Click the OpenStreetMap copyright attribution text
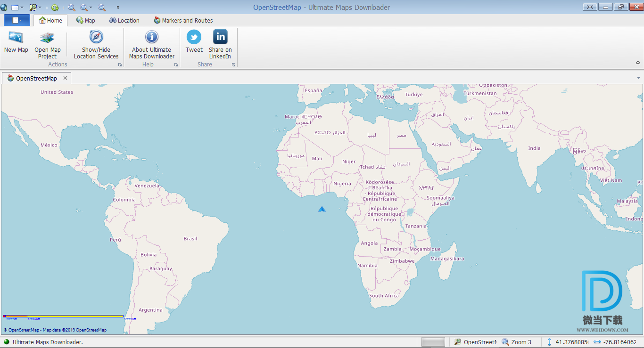The width and height of the screenshot is (644, 348). coord(55,330)
